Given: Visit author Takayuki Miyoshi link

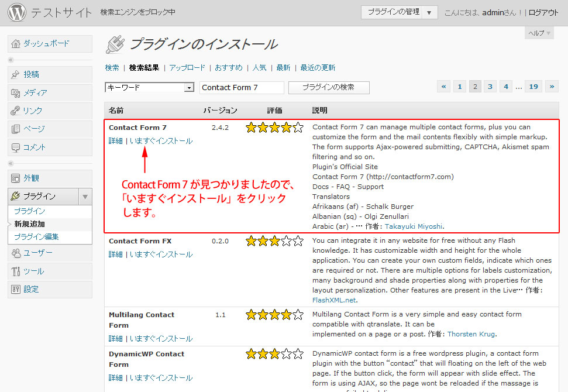Looking at the screenshot, I should pos(414,226).
